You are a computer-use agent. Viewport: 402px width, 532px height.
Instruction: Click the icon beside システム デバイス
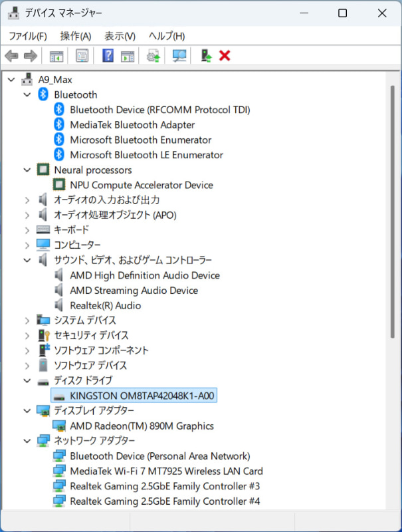coord(43,320)
